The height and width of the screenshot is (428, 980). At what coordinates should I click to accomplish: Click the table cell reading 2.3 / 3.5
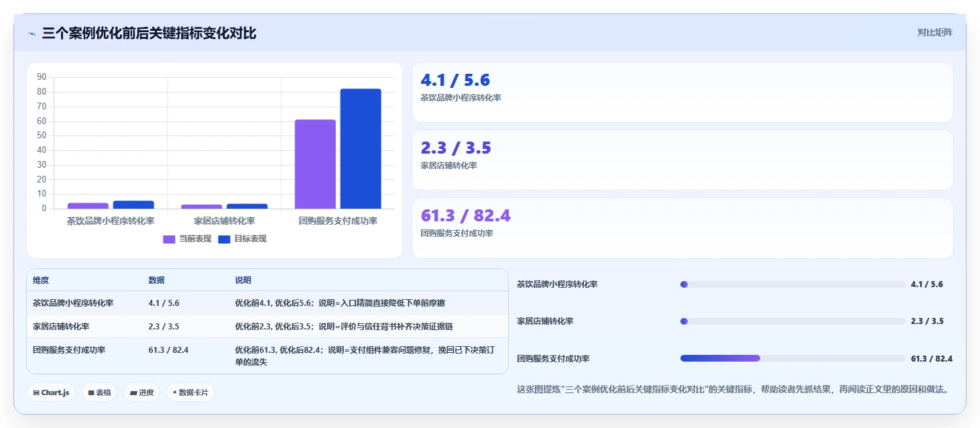[x=164, y=327]
